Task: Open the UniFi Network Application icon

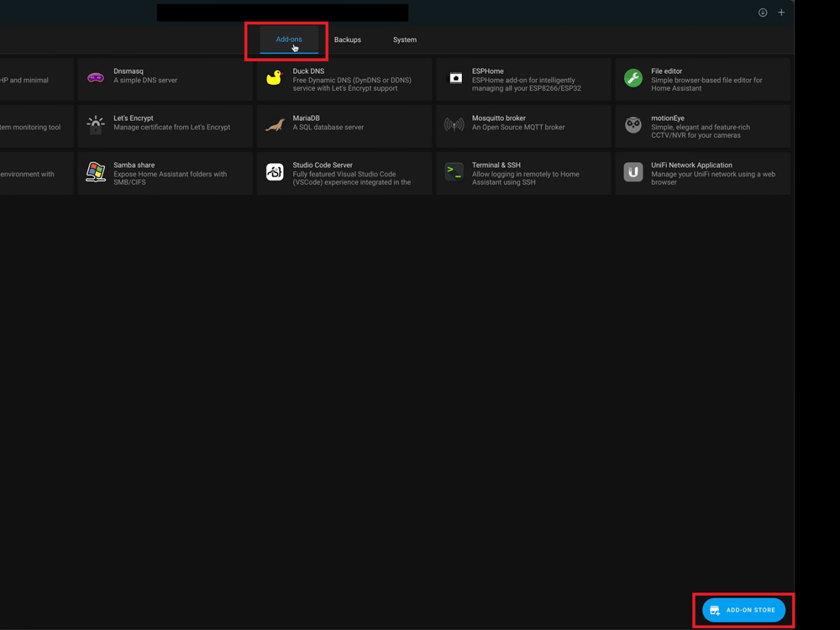Action: tap(633, 172)
